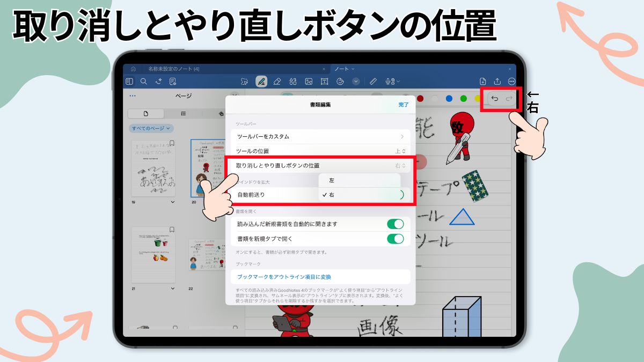Toggle 読み込んだ新規書類を自動的に開きます switch
This screenshot has width=644, height=362.
(x=395, y=224)
